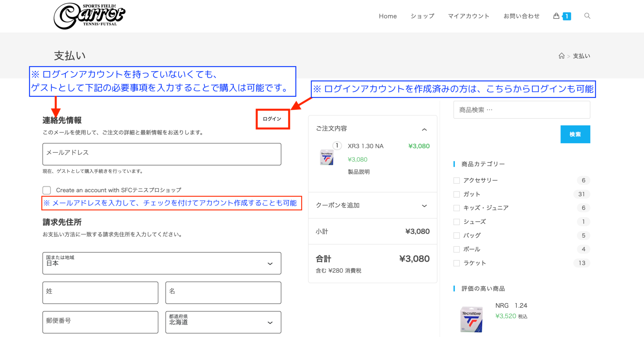Image resolution: width=644 pixels, height=337 pixels.
Task: Open the shopping cart icon
Action: (x=556, y=16)
